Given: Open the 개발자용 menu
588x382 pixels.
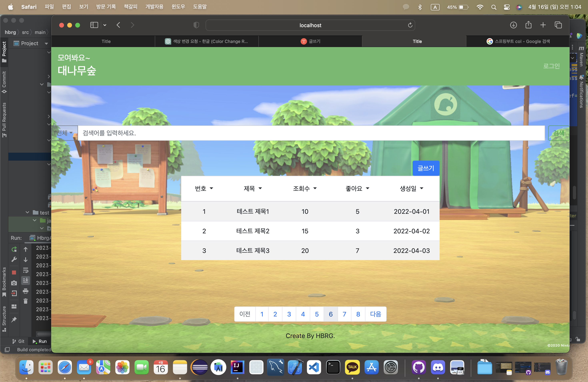Looking at the screenshot, I should click(154, 7).
